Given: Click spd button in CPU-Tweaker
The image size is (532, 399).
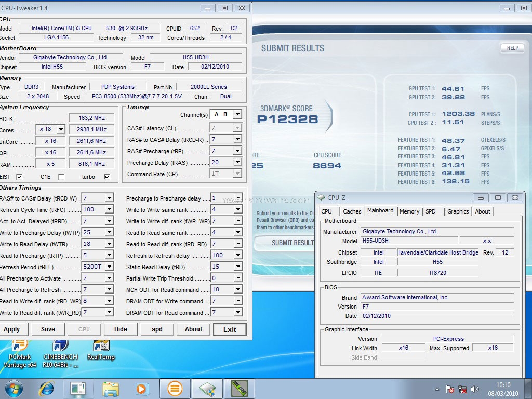Looking at the screenshot, I should click(x=157, y=329).
